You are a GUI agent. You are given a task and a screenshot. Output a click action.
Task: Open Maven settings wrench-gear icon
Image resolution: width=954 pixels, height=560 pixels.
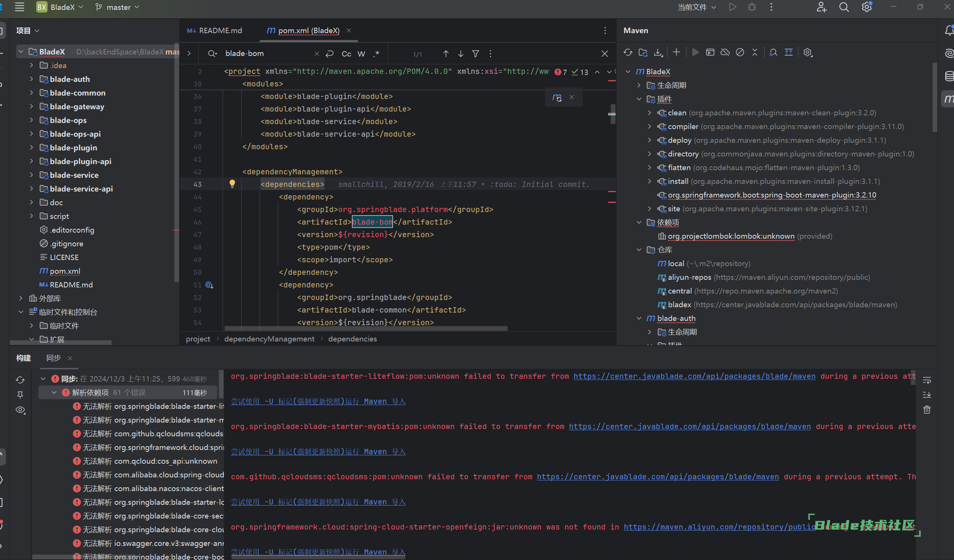tap(808, 53)
